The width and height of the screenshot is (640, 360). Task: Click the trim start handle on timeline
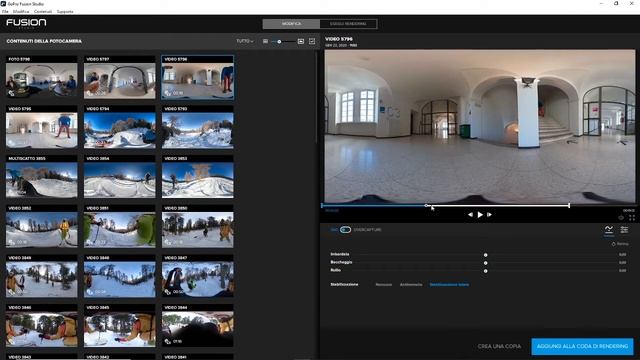click(x=322, y=206)
